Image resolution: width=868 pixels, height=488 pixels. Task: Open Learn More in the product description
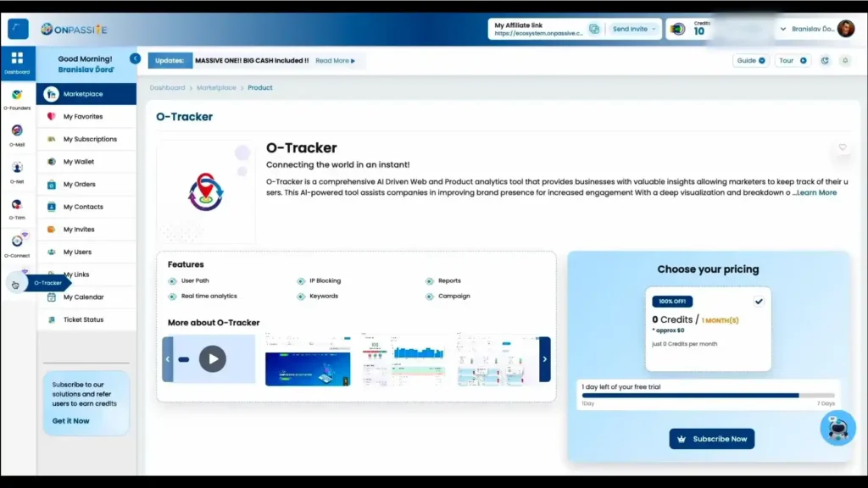coord(816,192)
